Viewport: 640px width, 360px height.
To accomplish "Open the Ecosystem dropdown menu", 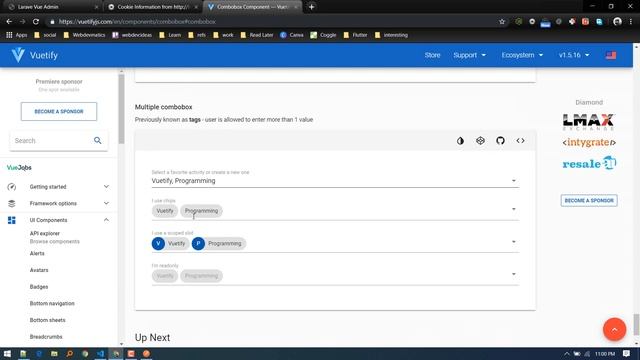I will 522,55.
